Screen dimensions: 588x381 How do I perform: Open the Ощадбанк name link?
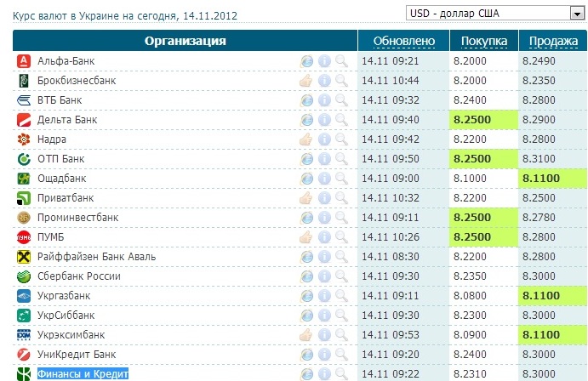pyautogui.click(x=62, y=179)
